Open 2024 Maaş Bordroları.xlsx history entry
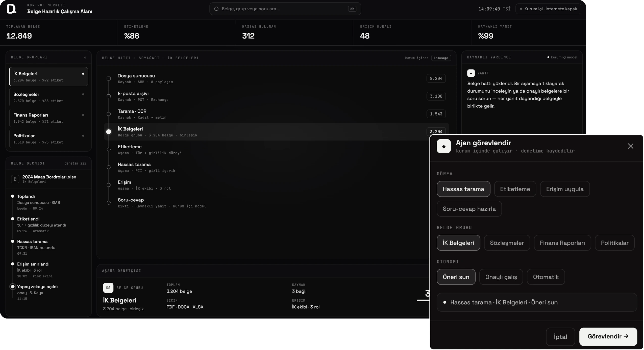The image size is (644, 350). (x=48, y=179)
